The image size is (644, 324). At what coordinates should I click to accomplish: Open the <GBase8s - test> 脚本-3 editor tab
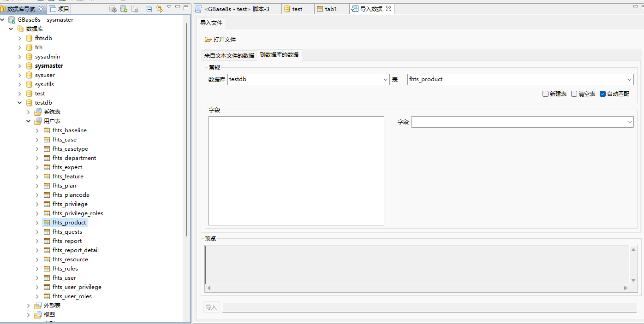pos(237,9)
